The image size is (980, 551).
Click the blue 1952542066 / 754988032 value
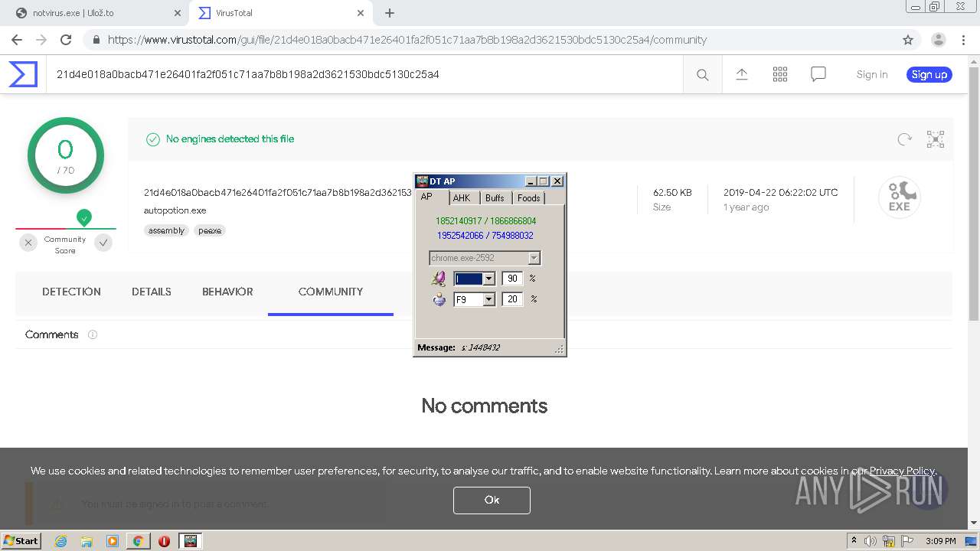click(485, 236)
